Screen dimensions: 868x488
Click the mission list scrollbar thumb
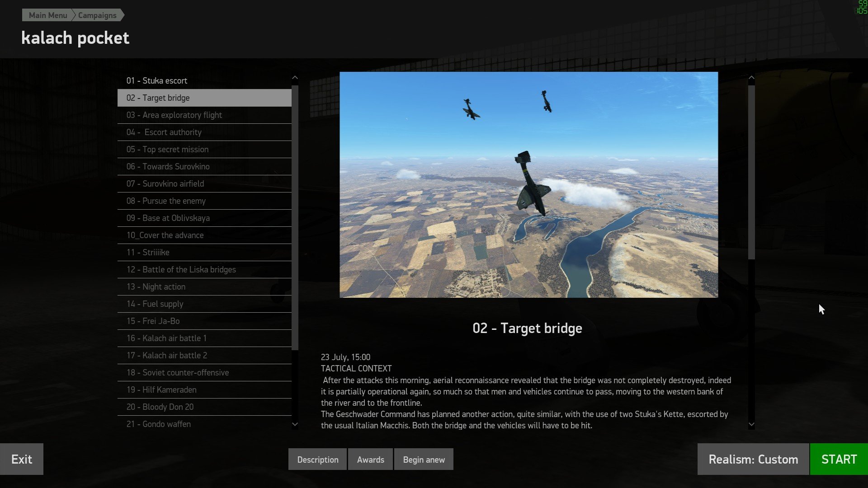click(295, 218)
